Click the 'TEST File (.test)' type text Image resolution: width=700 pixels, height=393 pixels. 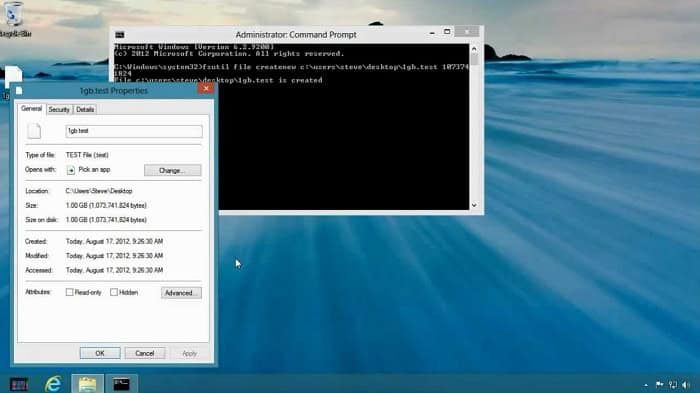(87, 155)
